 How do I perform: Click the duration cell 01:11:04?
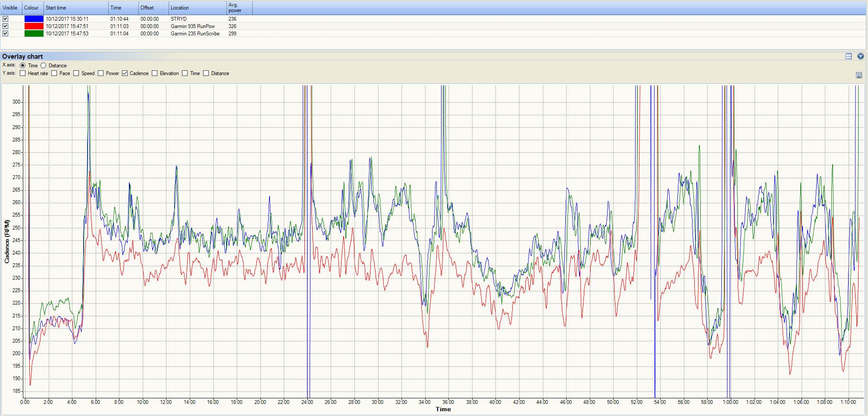coord(119,34)
